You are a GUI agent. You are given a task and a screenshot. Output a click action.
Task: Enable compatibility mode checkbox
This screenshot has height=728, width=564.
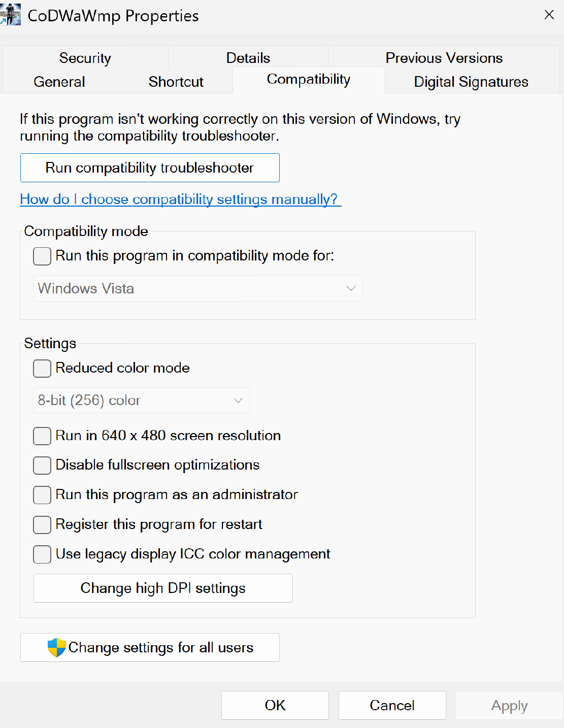[42, 256]
